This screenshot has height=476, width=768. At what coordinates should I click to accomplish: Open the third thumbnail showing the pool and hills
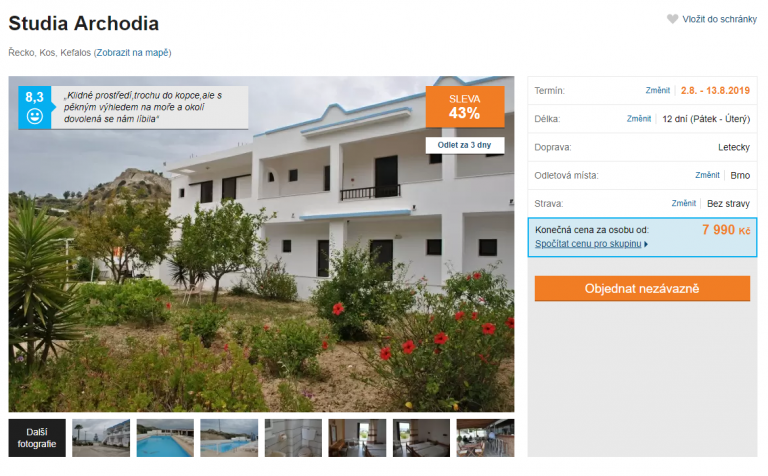tap(229, 438)
